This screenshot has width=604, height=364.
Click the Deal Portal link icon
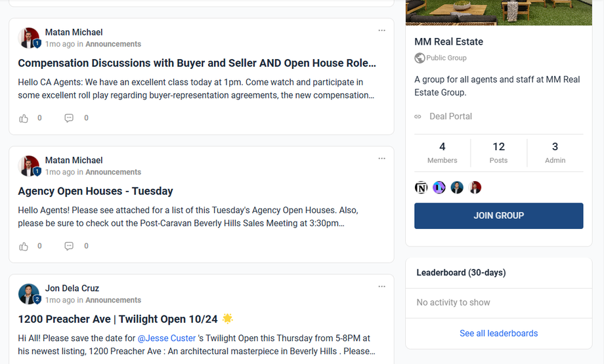tap(418, 117)
